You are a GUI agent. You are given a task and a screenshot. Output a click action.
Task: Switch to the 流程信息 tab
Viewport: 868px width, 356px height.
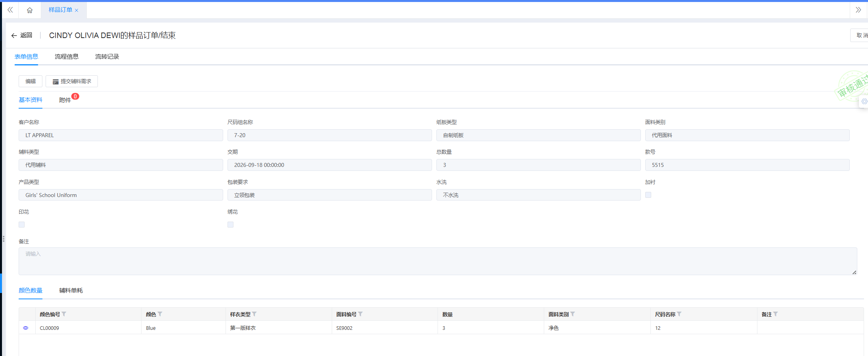(67, 57)
